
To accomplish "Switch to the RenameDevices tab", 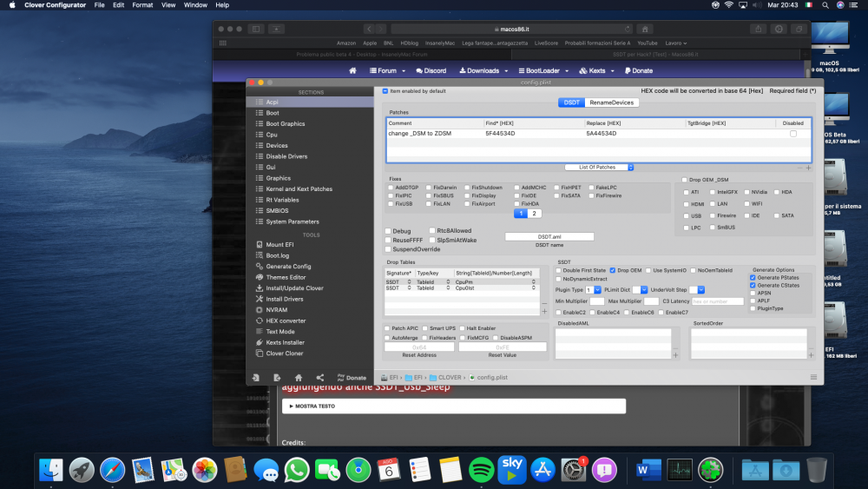I will 611,102.
